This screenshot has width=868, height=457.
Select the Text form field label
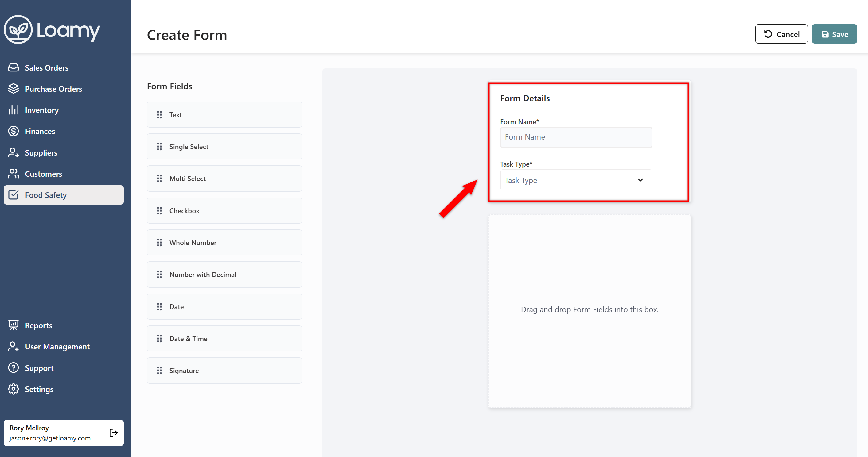(176, 115)
